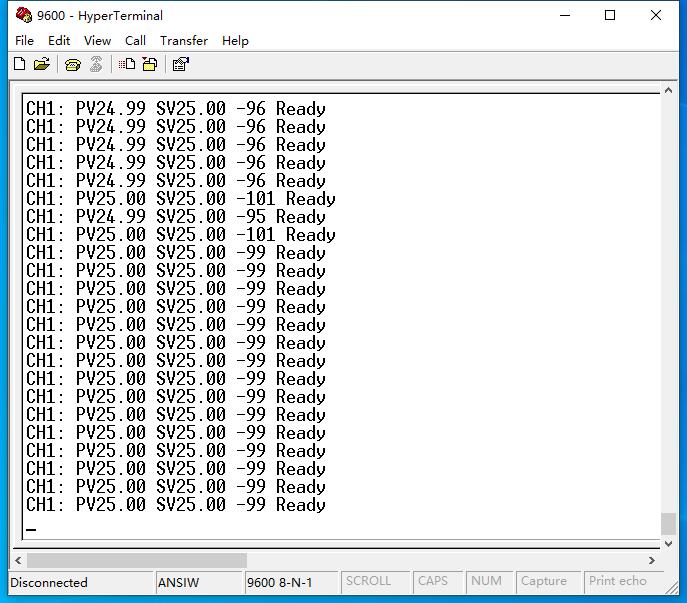Open the Transfer menu
The height and width of the screenshot is (603, 687).
(x=184, y=41)
